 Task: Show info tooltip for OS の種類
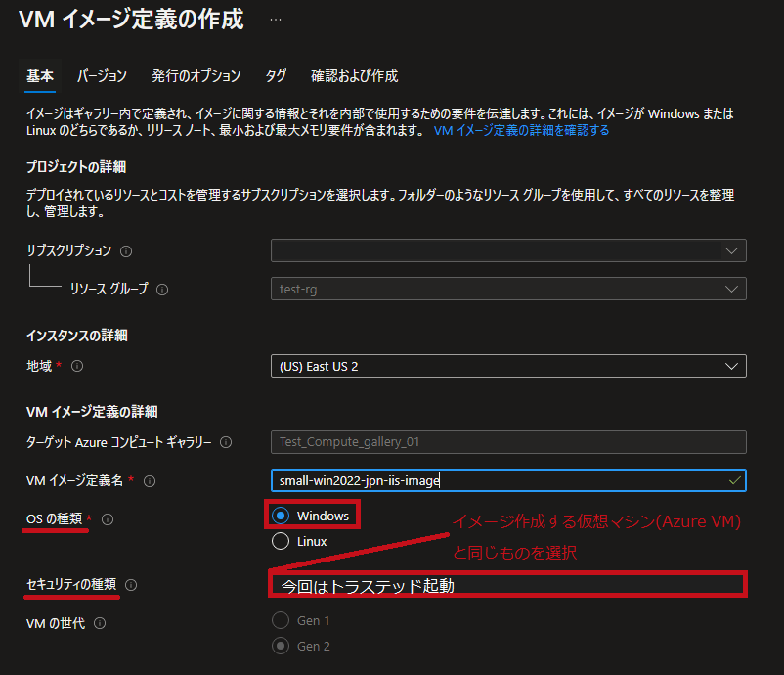tap(108, 519)
